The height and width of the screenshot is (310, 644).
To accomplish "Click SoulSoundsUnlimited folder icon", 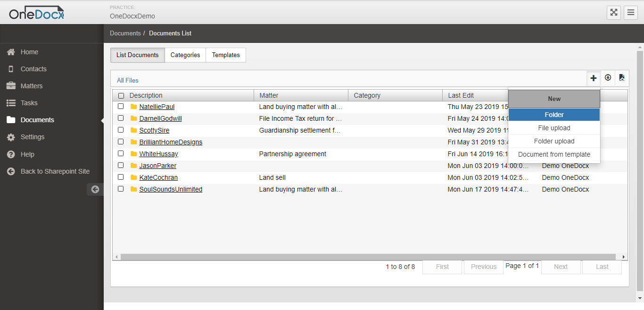I will [x=133, y=189].
